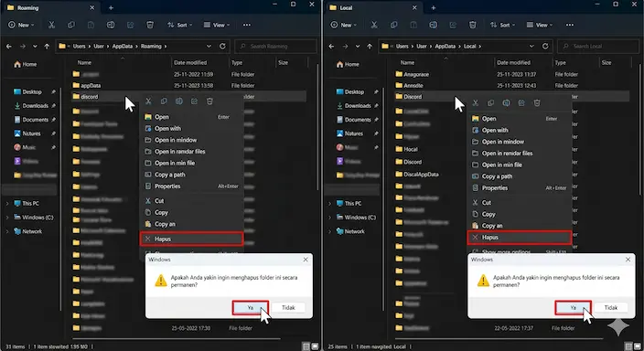Click Tidak in Roaming dialog

pyautogui.click(x=288, y=307)
